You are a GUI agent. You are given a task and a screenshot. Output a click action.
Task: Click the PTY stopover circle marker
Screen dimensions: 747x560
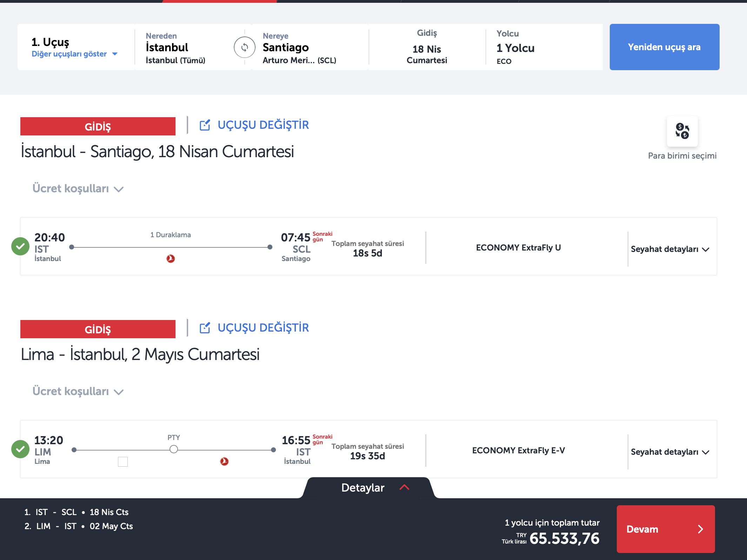click(173, 449)
